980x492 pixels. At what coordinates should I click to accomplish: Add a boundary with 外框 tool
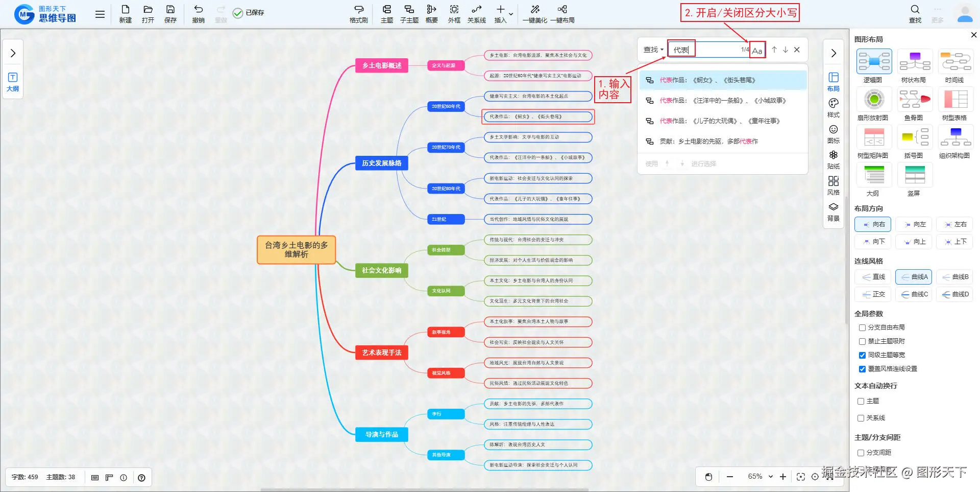point(454,14)
